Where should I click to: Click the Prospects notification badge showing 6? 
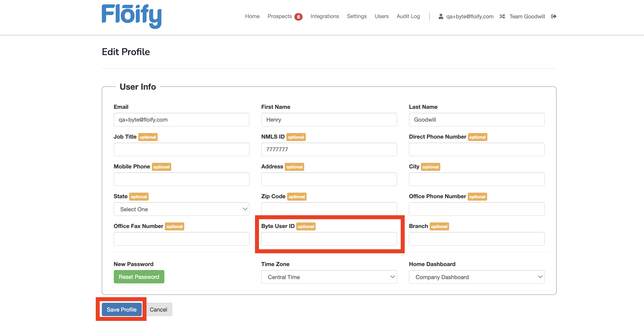[x=299, y=16]
